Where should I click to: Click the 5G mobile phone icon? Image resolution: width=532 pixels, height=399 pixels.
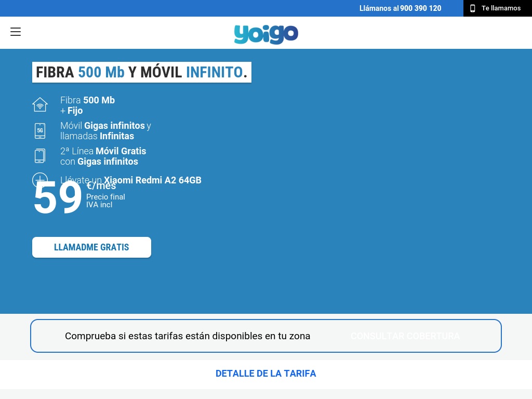40,131
